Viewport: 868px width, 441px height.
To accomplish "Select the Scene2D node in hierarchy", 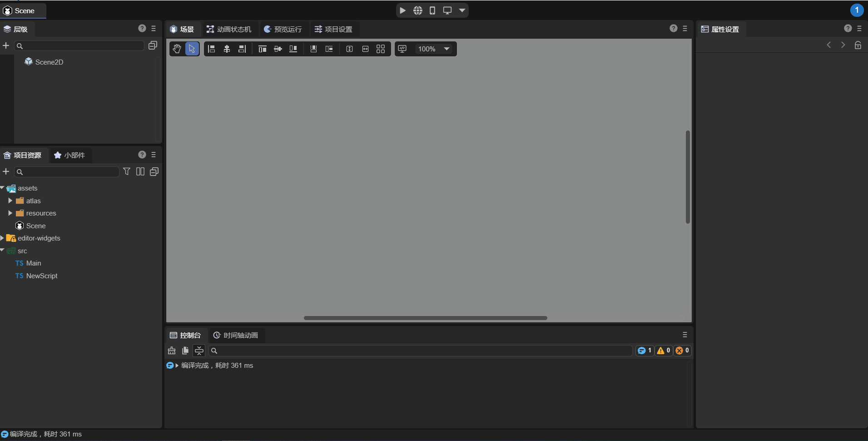I will [49, 62].
